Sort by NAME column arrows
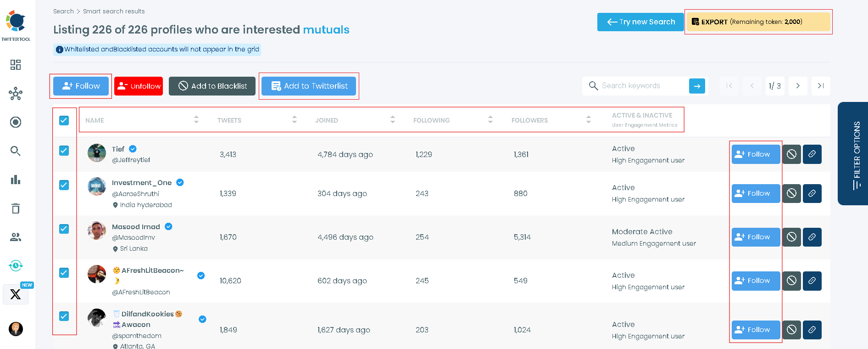Viewport: 868px width, 349px height. (x=196, y=120)
